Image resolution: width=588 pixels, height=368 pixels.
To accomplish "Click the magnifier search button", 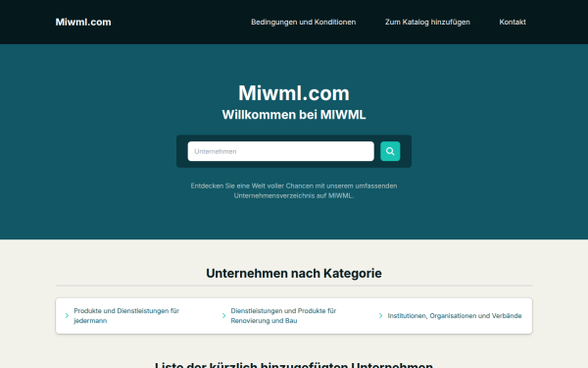I will (x=390, y=151).
